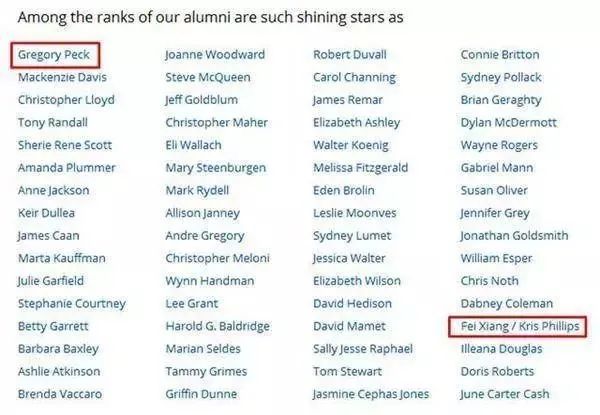The image size is (600, 415).
Task: Select Jennifer Grey's name
Action: tap(496, 213)
